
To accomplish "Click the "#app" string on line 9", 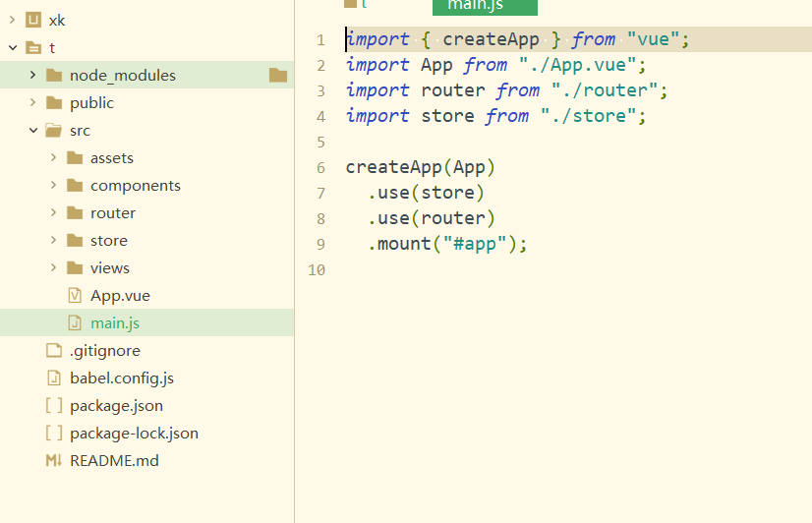I will tap(475, 244).
